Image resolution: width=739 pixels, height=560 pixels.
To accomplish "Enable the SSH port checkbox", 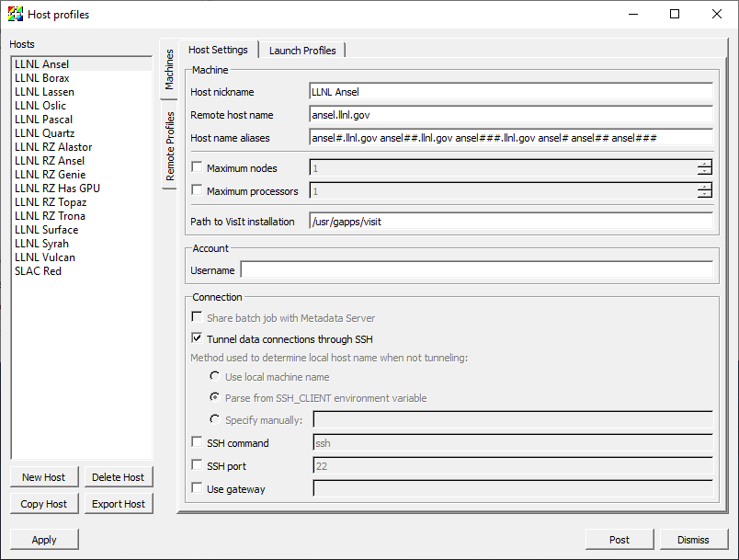I will [x=197, y=465].
